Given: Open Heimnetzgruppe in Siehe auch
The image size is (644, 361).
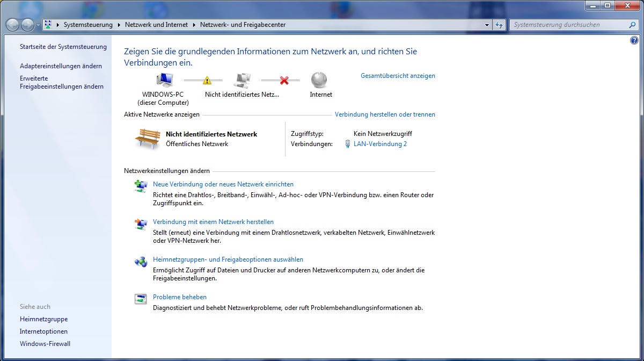Looking at the screenshot, I should click(43, 319).
